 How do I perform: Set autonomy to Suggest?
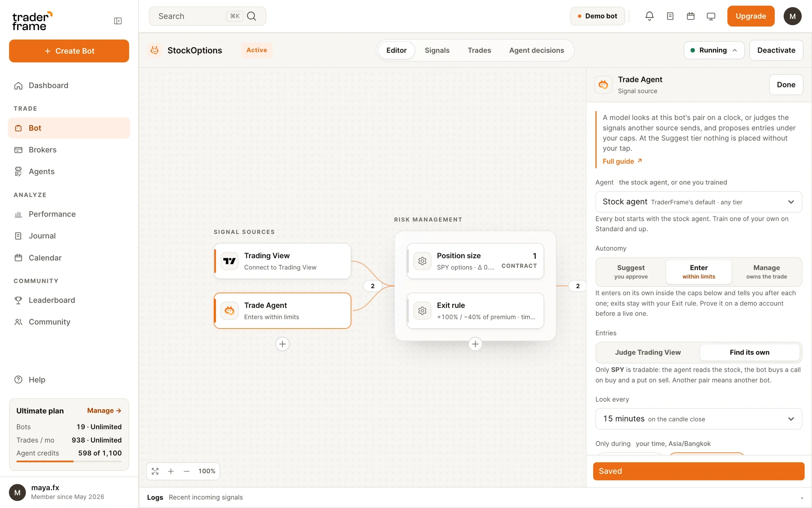click(x=631, y=272)
